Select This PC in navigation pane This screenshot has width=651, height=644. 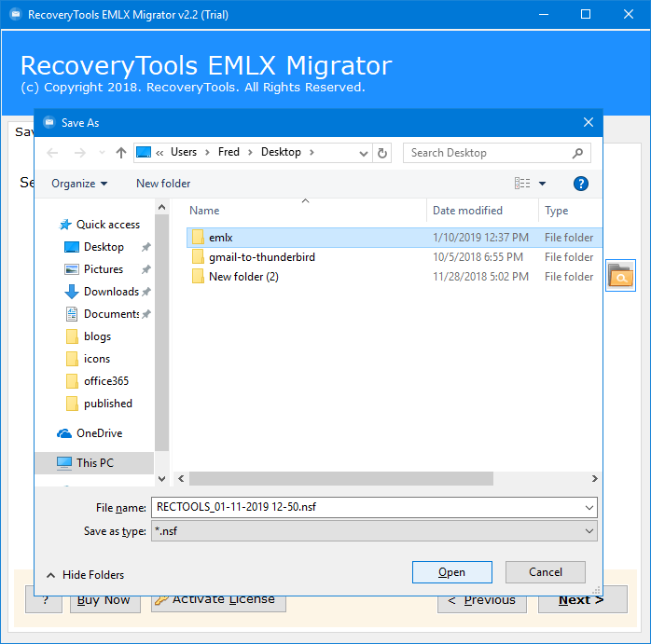(x=94, y=463)
